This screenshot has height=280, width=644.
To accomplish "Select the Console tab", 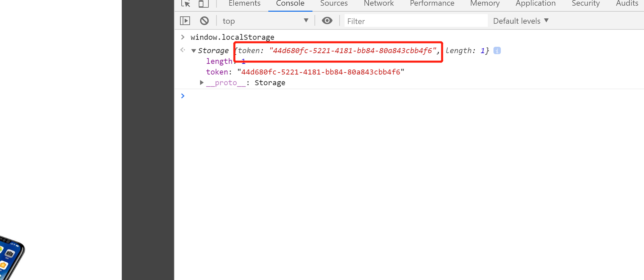I will (290, 4).
